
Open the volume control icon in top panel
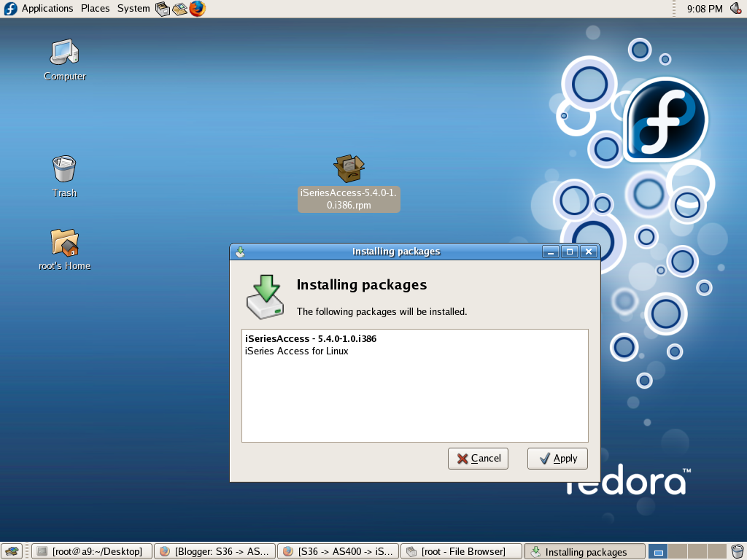click(x=736, y=9)
